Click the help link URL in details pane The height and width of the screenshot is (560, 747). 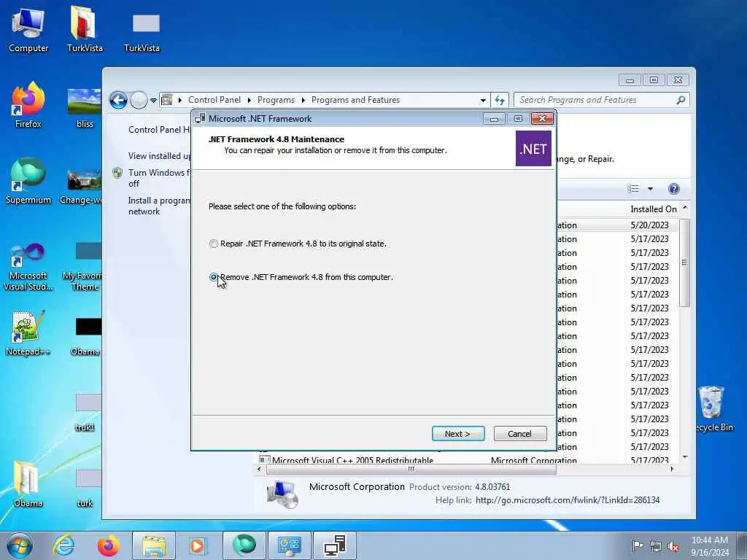[568, 500]
